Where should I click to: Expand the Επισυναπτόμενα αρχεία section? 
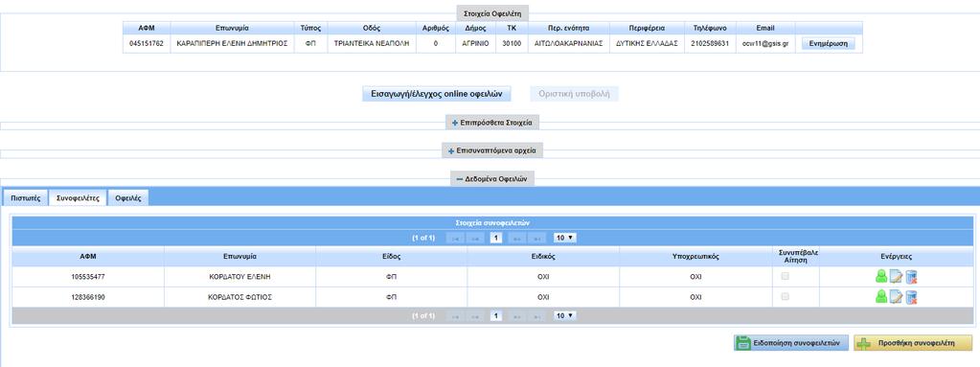click(x=492, y=151)
